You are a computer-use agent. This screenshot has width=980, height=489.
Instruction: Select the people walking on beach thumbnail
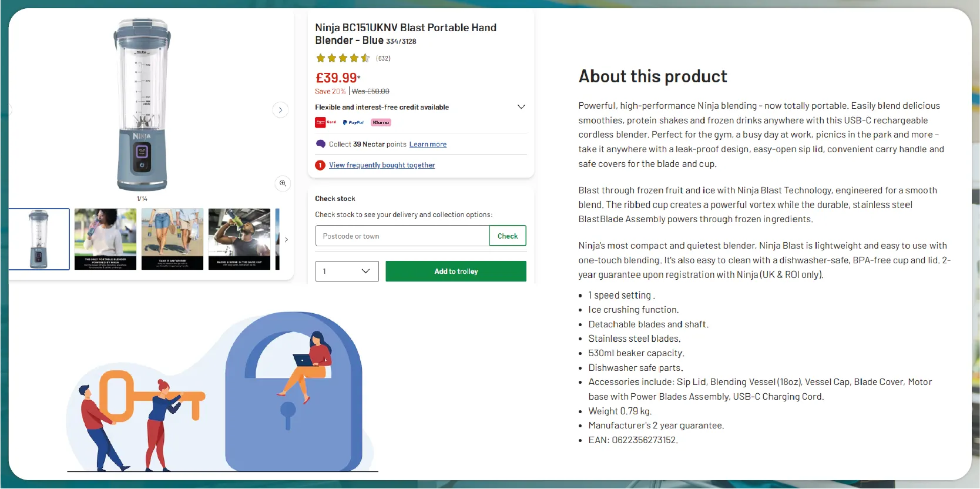coord(172,239)
